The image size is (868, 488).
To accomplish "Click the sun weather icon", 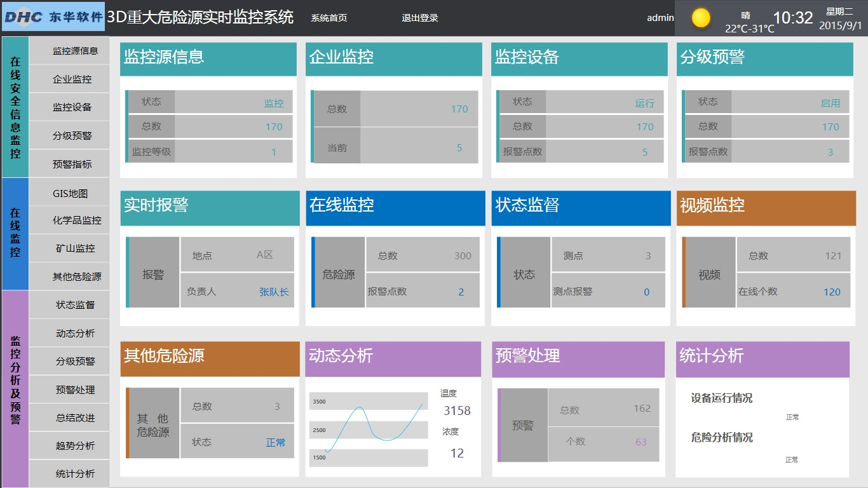I will [701, 18].
